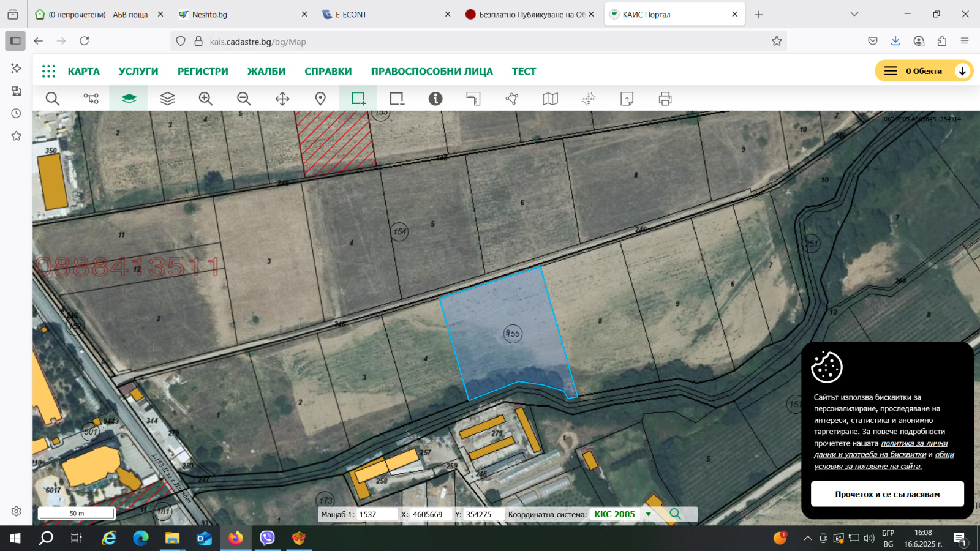Select the zoom in tool
This screenshot has height=551, width=980.
point(206,99)
